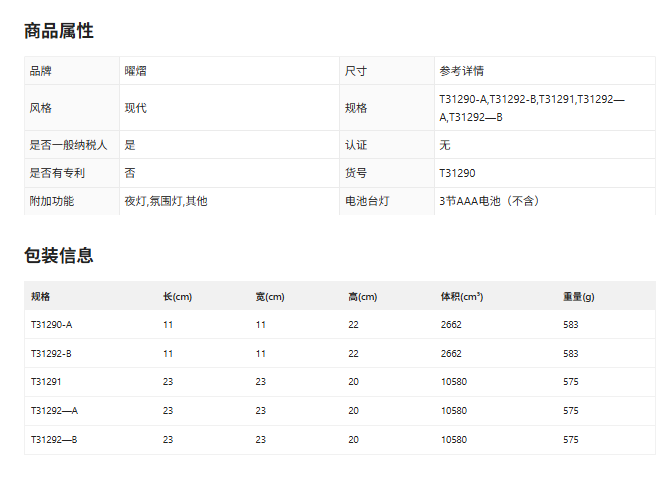666x479 pixels.
Task: Click the 是否一般纳税人 attribute label
Action: [69, 145]
